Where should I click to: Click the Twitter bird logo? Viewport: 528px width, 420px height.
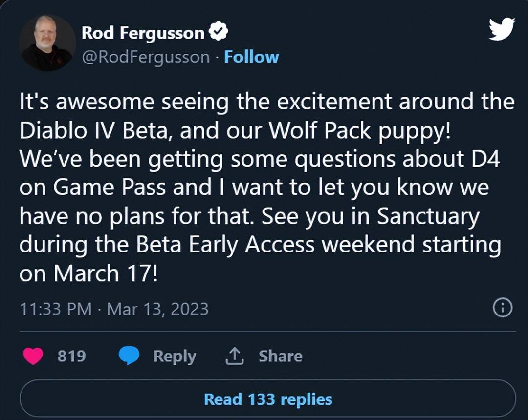pyautogui.click(x=502, y=29)
